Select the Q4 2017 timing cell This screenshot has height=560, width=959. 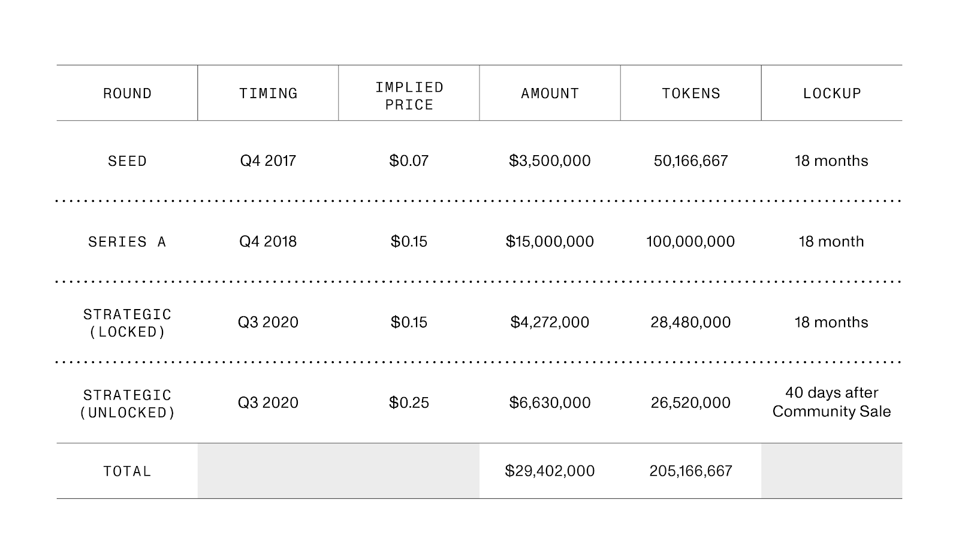point(268,161)
